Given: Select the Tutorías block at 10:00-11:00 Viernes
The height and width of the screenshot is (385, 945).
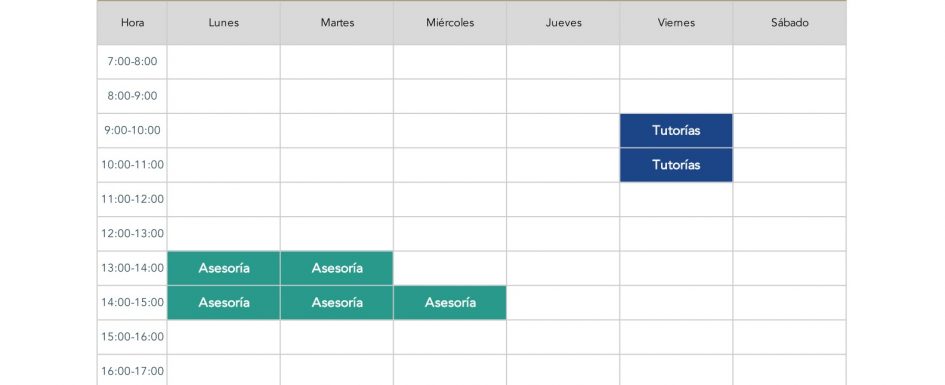Looking at the screenshot, I should [x=676, y=164].
